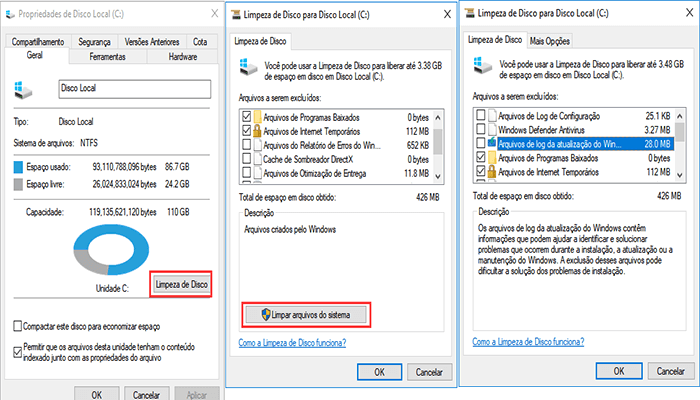Viewport: 700px width, 400px height.
Task: Click OK in middle cleanup window
Action: click(x=379, y=372)
